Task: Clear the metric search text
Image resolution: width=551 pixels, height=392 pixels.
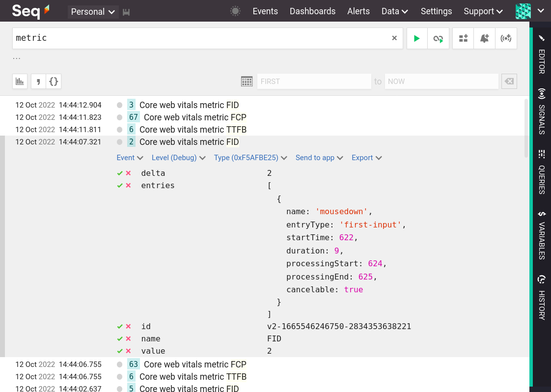Action: [x=394, y=38]
